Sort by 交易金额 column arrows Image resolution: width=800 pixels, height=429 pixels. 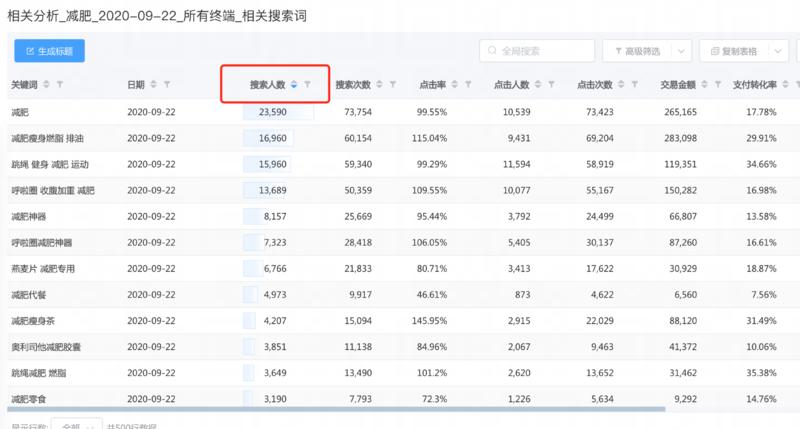point(704,84)
